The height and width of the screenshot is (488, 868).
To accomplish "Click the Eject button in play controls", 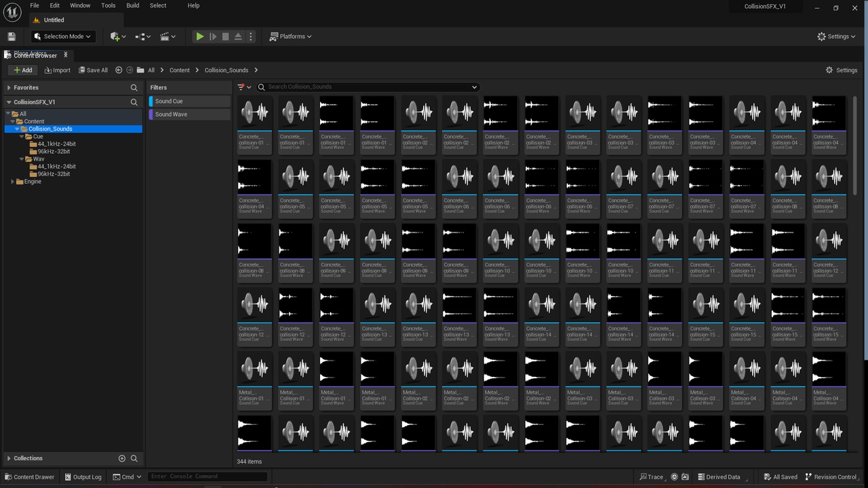I will (x=238, y=37).
